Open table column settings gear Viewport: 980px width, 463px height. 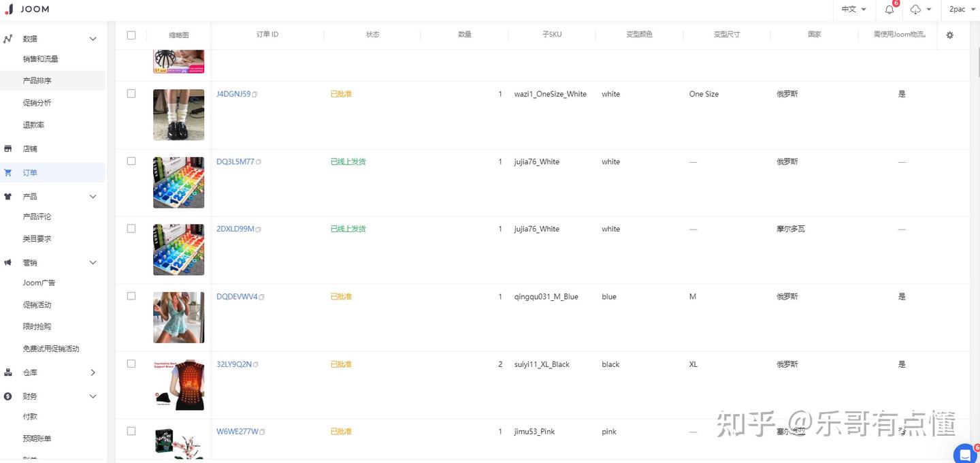tap(950, 35)
